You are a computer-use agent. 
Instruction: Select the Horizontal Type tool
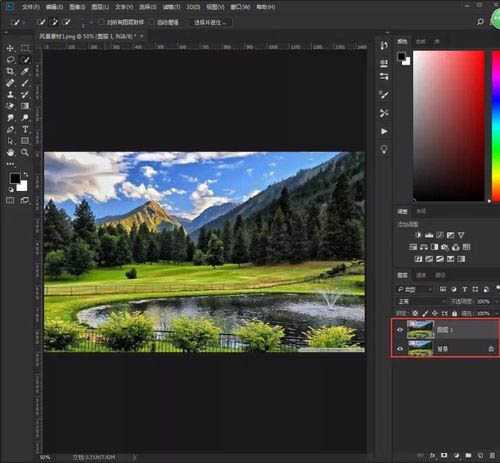tap(25, 129)
